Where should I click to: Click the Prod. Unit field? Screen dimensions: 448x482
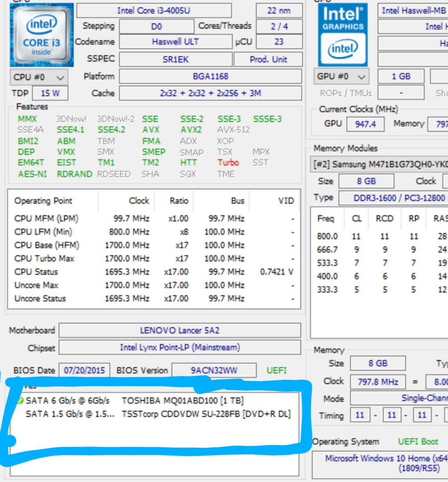268,59
